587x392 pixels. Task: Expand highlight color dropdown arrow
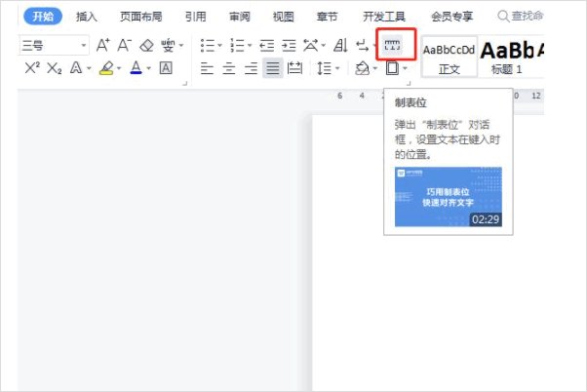tap(119, 68)
